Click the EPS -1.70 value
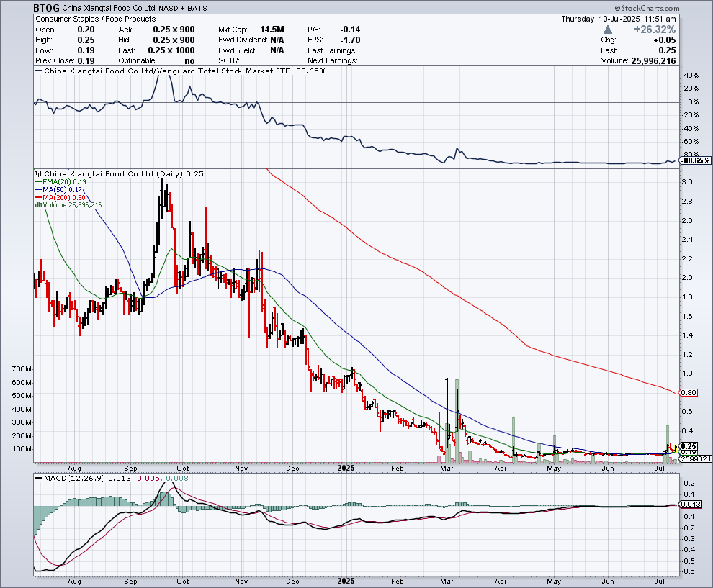713x588 pixels. pos(350,40)
